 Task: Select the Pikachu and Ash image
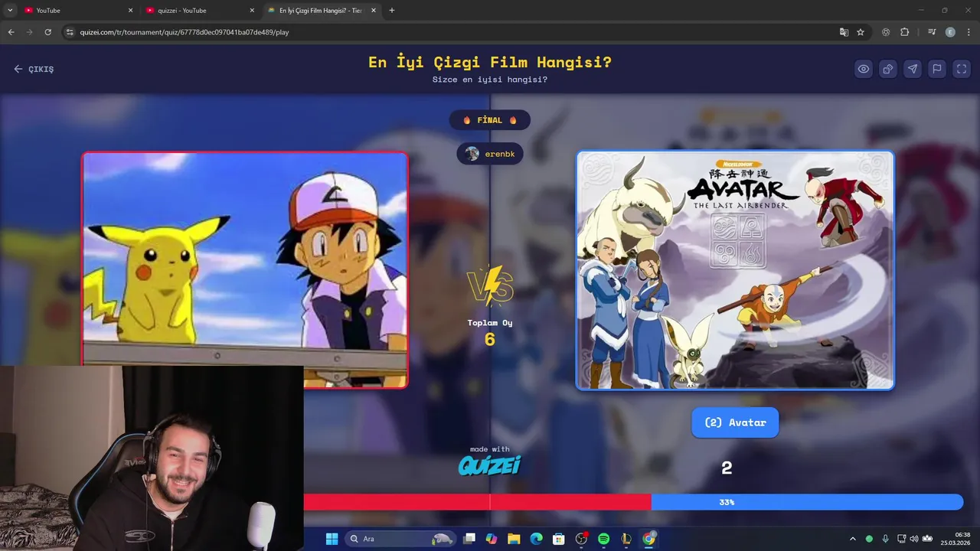(x=245, y=270)
